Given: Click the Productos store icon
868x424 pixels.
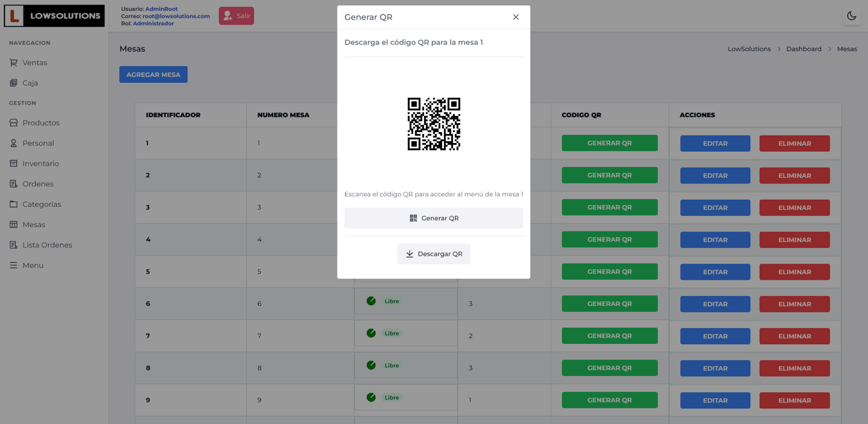Looking at the screenshot, I should point(13,123).
